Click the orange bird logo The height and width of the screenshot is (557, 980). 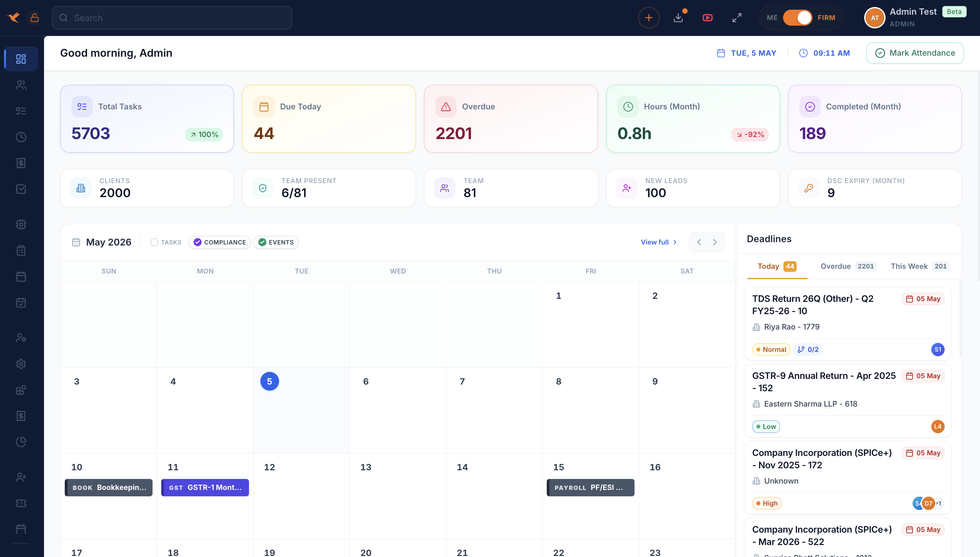click(x=14, y=18)
